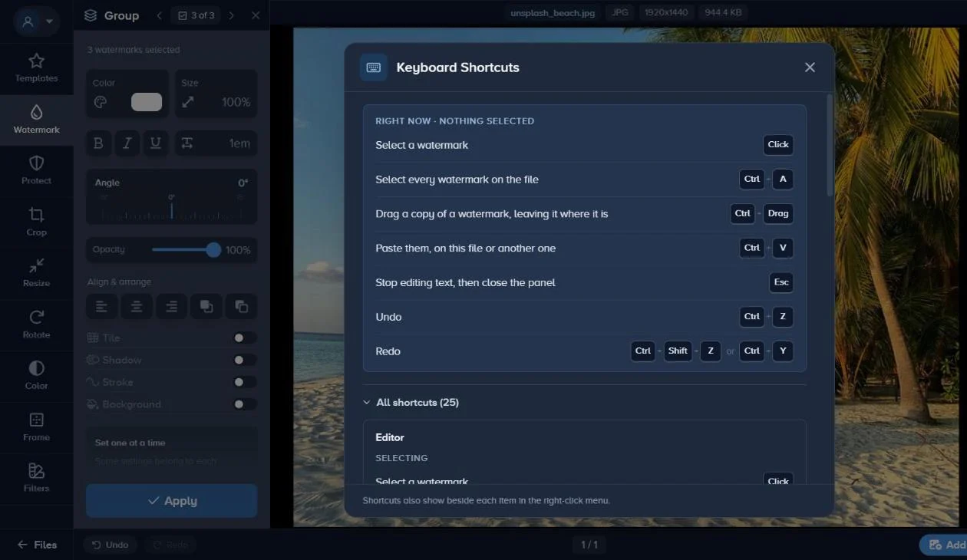Click the 1em letter spacing field
Viewport: 967px width, 560px height.
coord(216,143)
